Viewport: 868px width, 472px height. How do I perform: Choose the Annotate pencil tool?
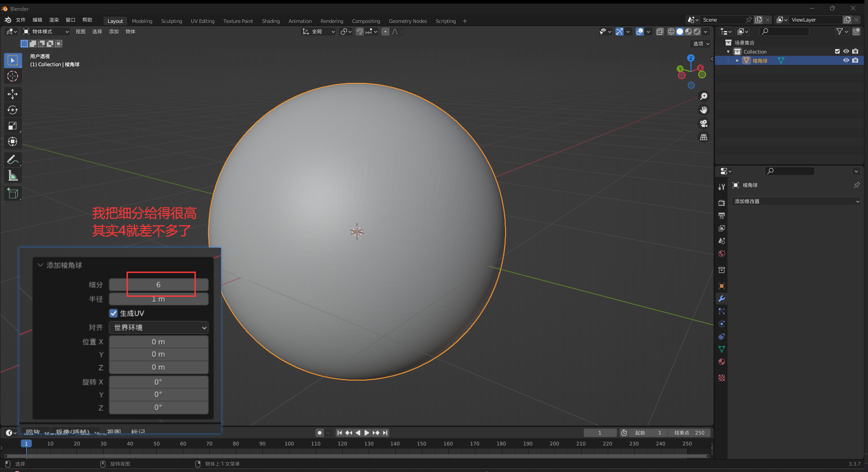click(x=13, y=159)
